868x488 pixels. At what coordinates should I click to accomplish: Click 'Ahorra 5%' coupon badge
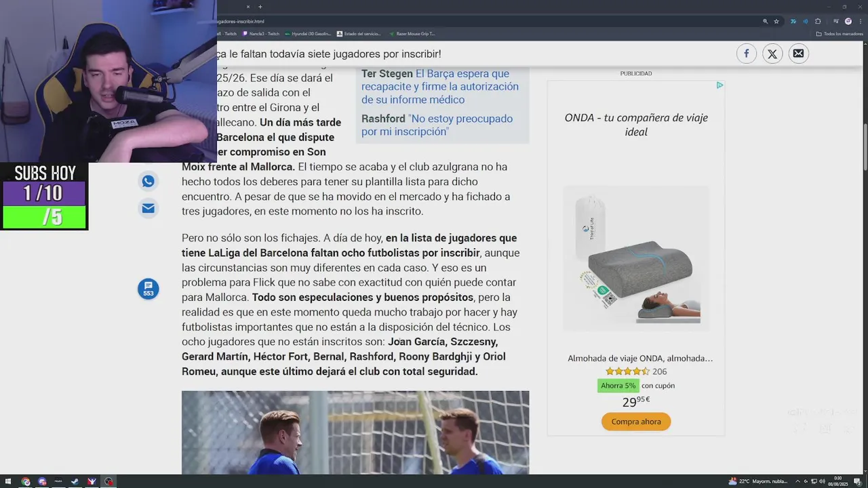coord(618,386)
